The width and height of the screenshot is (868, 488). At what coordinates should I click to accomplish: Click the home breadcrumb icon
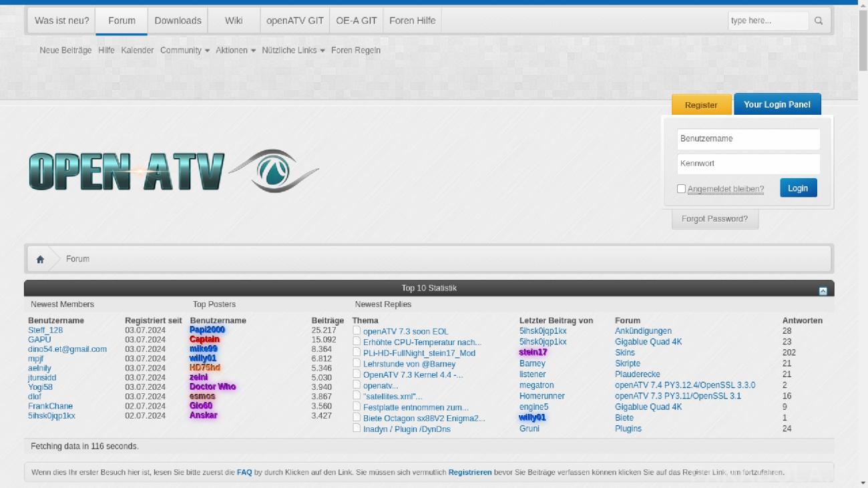[x=40, y=259]
